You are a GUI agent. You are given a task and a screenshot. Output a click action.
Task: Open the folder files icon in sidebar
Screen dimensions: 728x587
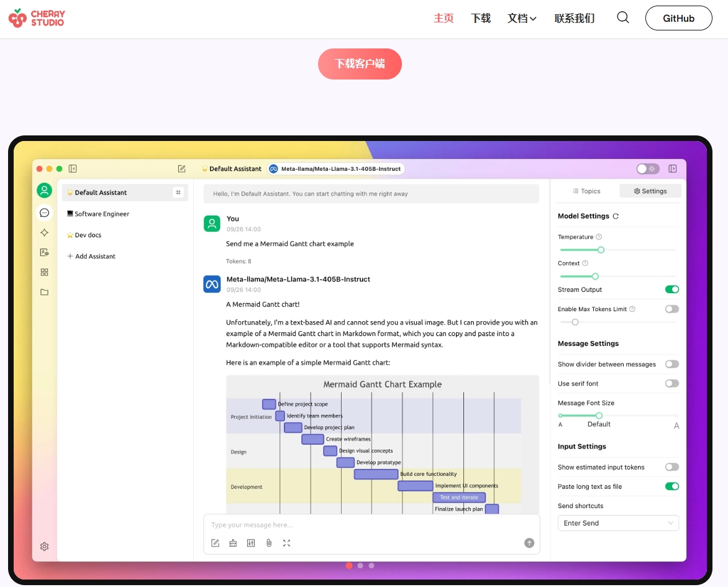tap(44, 292)
